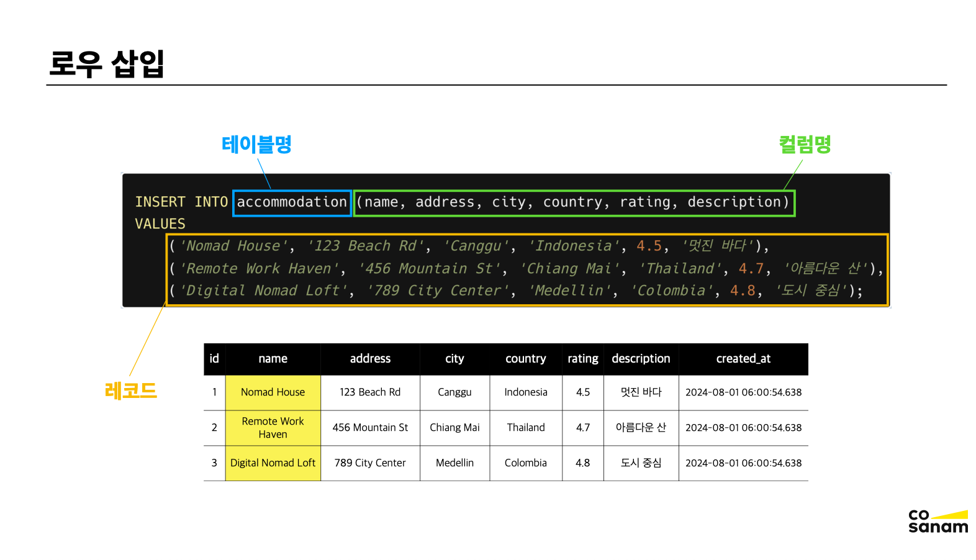Click the "아름다운 산" description table cell
Viewport: 976px width, 560px height.
tap(641, 428)
